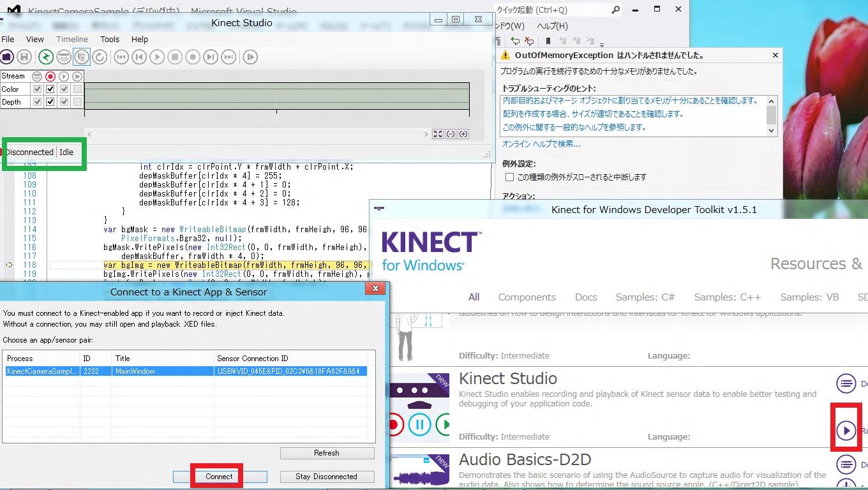Screen dimensions: 868x490
Task: Click the troubleshooting hints scrollbar down arrow
Action: [x=772, y=131]
